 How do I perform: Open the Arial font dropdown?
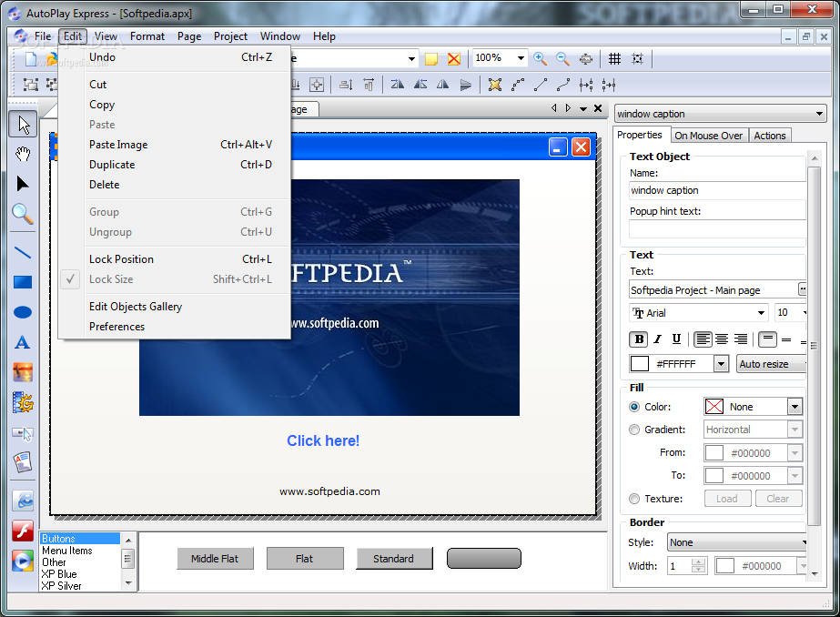click(x=761, y=313)
